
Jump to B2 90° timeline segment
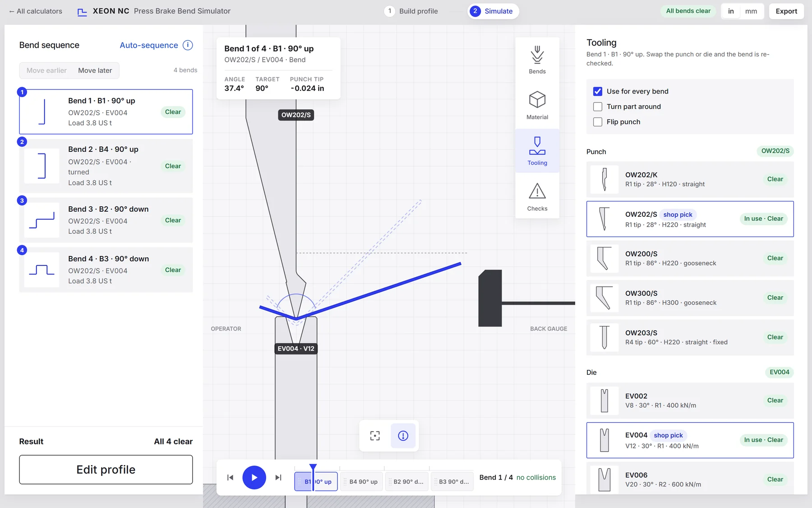pyautogui.click(x=406, y=482)
